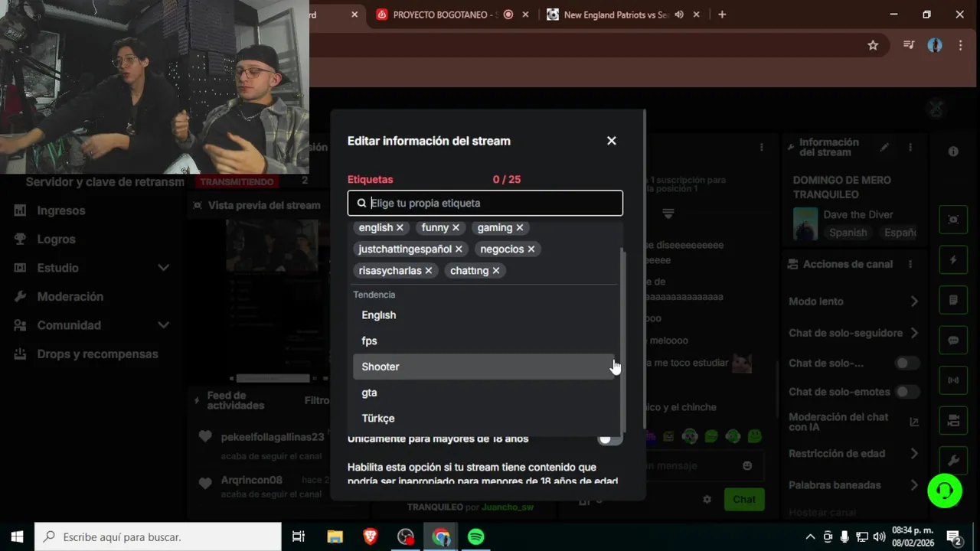The width and height of the screenshot is (980, 551).
Task: Open Spotify from the taskbar
Action: point(475,537)
